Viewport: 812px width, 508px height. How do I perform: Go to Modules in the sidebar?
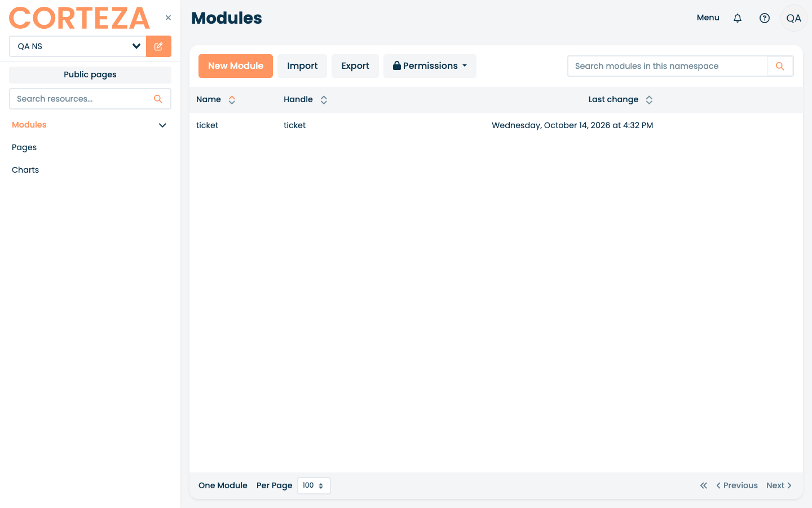click(x=29, y=125)
